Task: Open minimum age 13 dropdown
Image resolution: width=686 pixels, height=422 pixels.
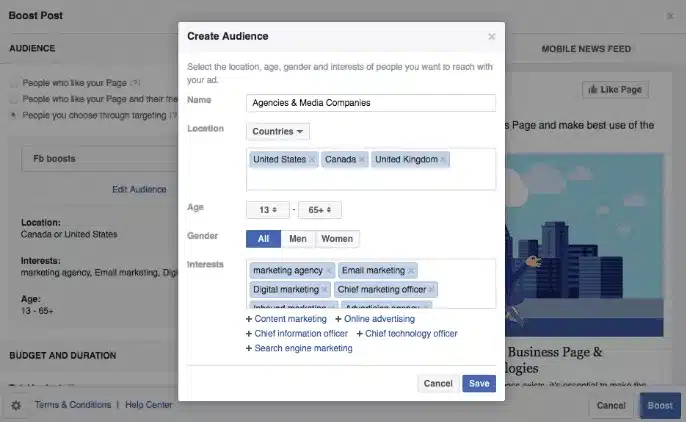Action: [268, 210]
